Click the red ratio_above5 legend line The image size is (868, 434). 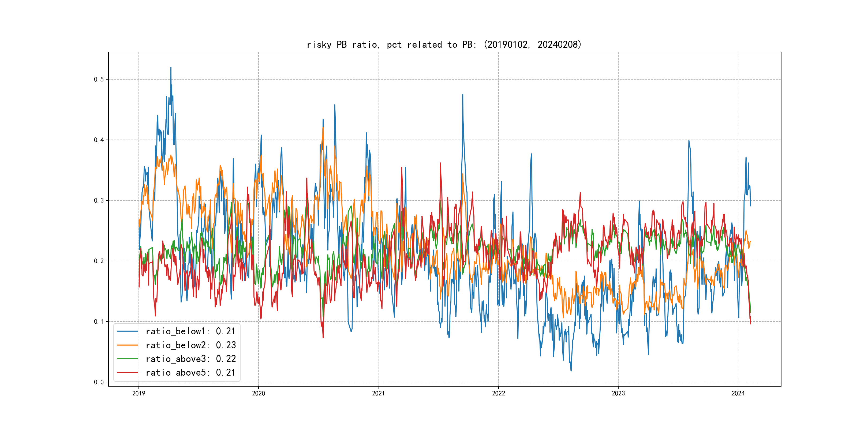127,372
